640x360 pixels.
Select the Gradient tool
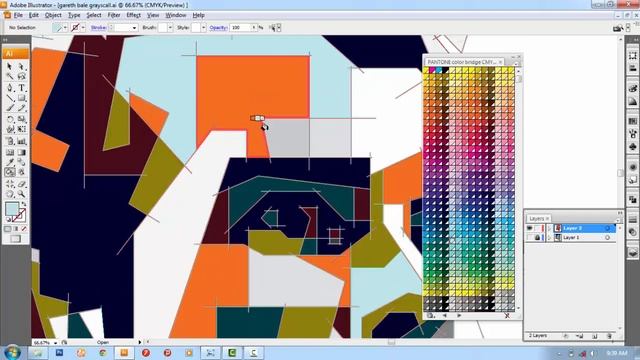click(x=21, y=152)
